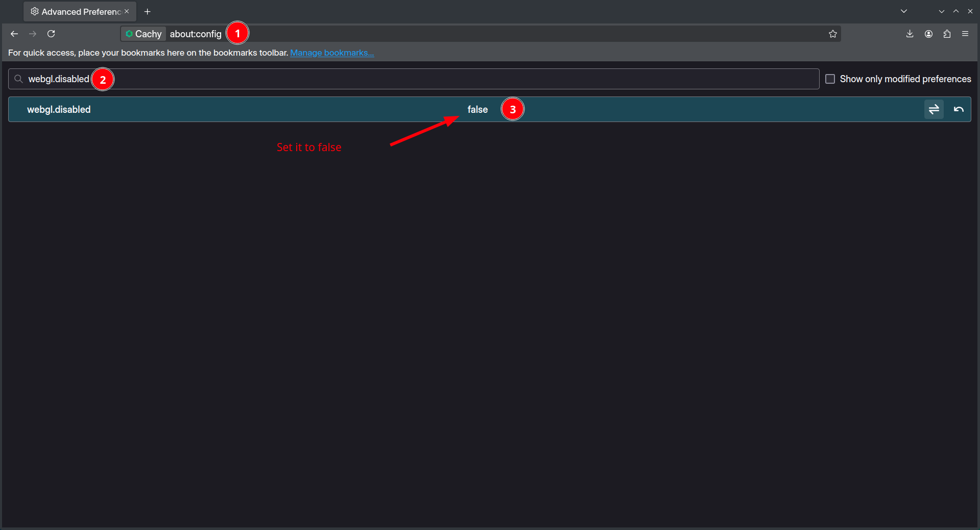
Task: Click the Cachy identity badge
Action: coord(144,34)
